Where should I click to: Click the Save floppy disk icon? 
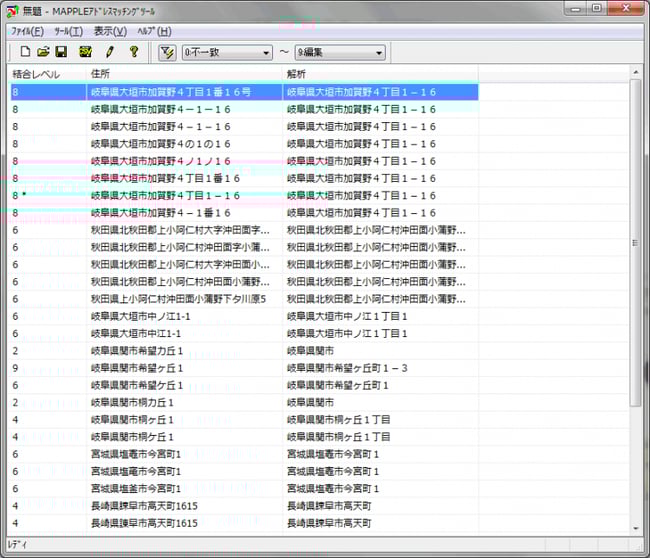(61, 52)
